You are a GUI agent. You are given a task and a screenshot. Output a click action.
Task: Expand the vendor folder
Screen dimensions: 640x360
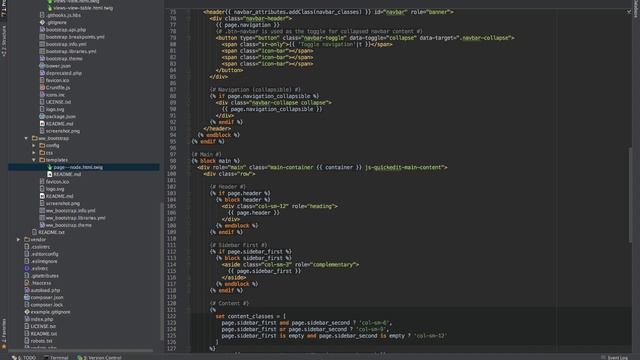(x=18, y=240)
